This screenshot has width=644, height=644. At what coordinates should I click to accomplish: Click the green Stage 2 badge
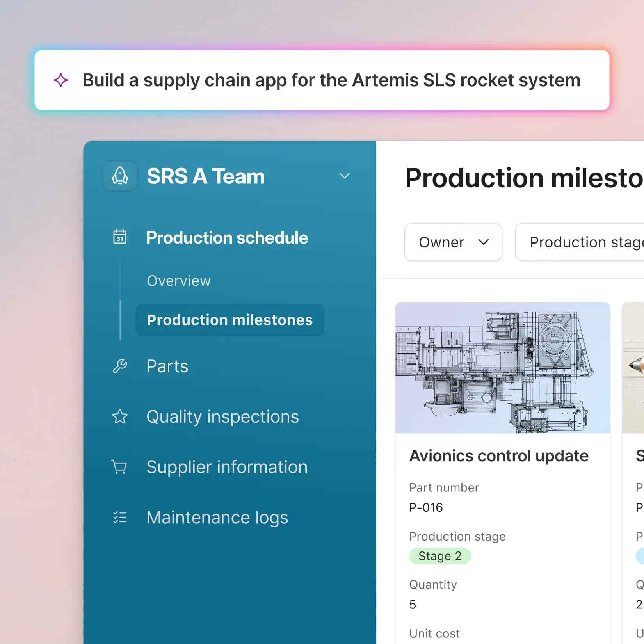coord(440,556)
